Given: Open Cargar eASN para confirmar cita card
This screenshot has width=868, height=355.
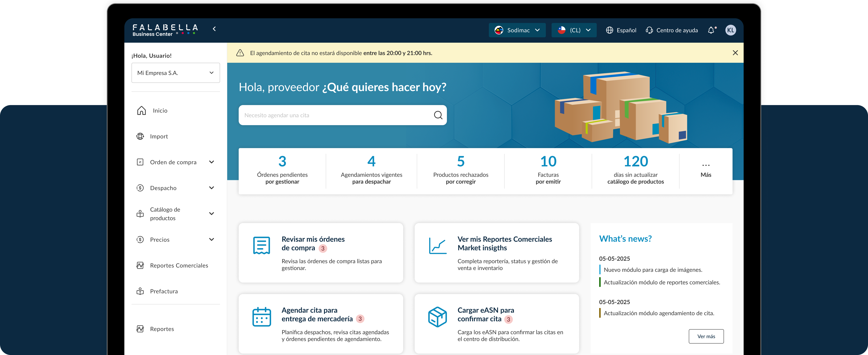Looking at the screenshot, I should (496, 324).
